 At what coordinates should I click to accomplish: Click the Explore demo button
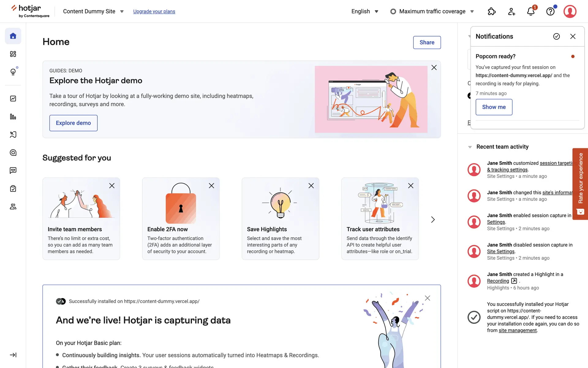tap(73, 123)
